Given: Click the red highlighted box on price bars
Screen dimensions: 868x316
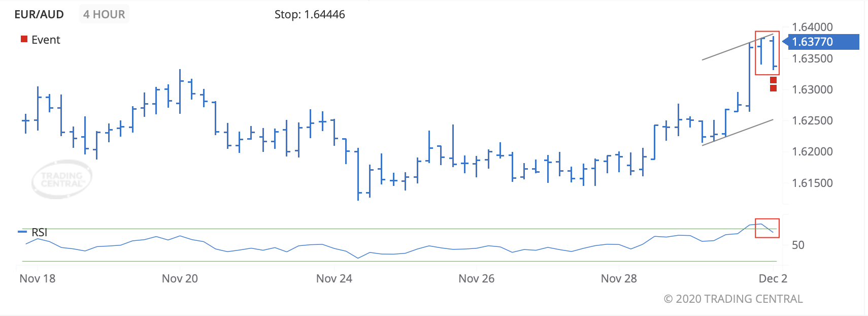Looking at the screenshot, I should point(767,53).
